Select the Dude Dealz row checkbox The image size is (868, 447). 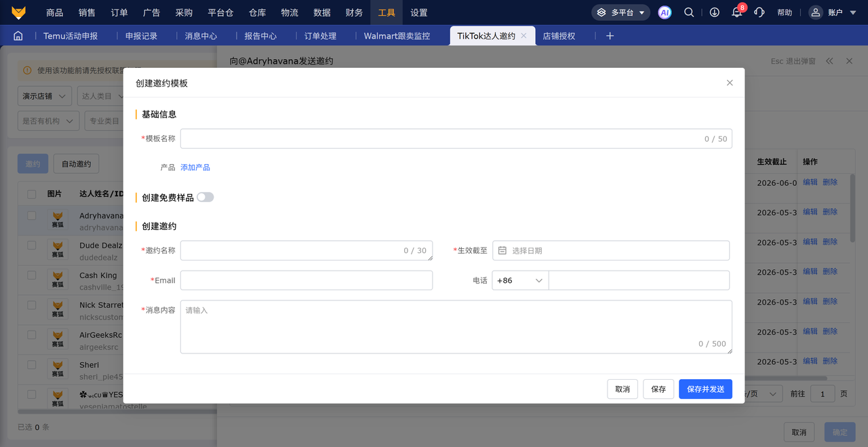coord(32,246)
